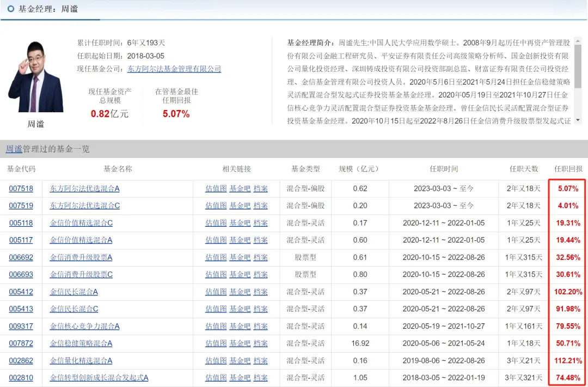Open fund code 007519
Viewport: 588px width, 387px height.
pos(21,205)
